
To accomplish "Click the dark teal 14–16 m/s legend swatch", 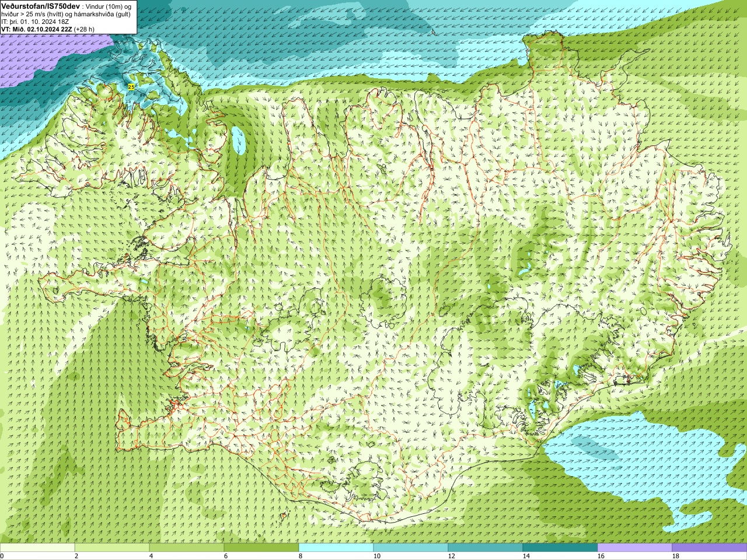I will pyautogui.click(x=560, y=548).
